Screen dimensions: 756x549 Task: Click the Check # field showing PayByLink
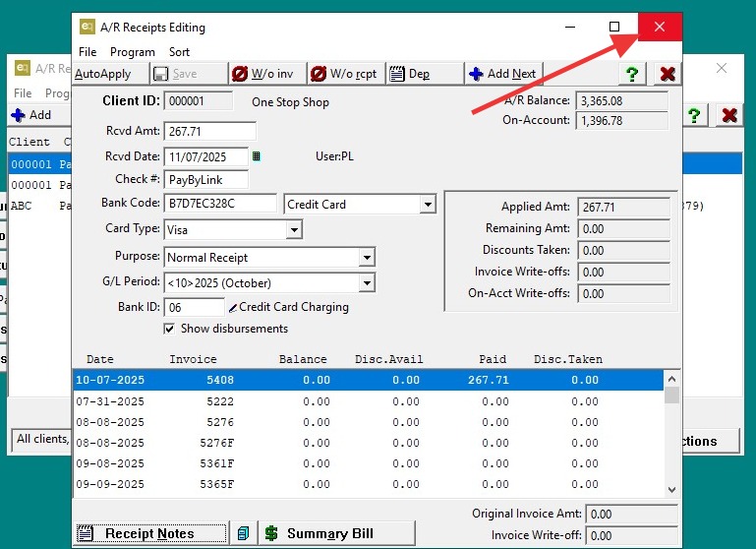coord(205,180)
